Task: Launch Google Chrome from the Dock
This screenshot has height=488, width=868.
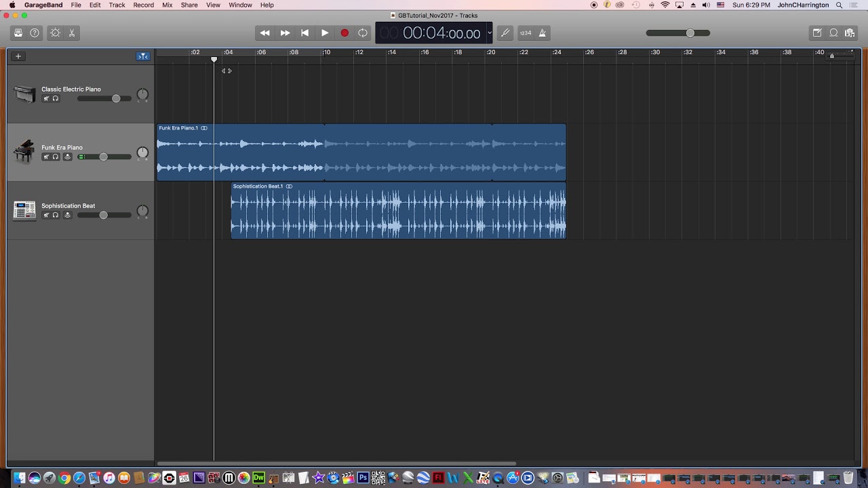Action: pyautogui.click(x=64, y=478)
